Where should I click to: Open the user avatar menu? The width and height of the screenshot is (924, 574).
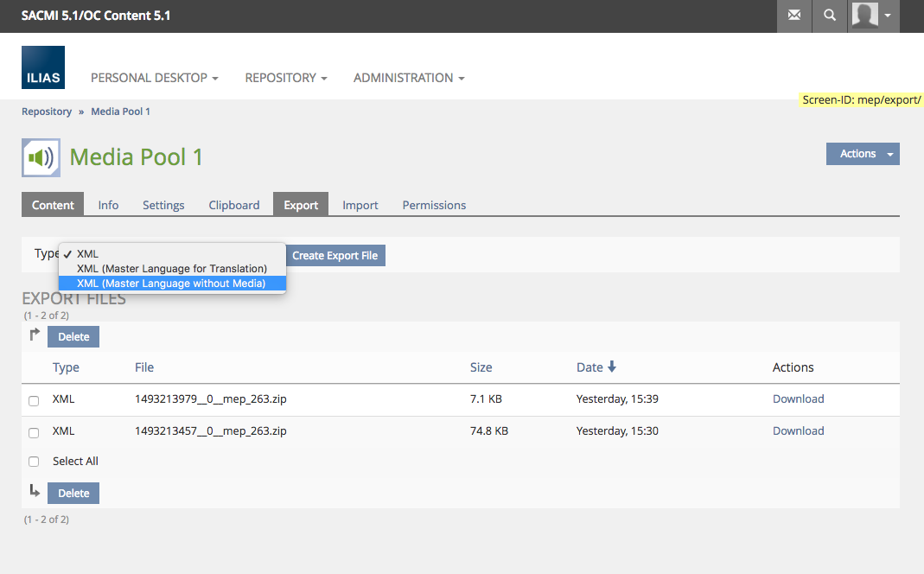pyautogui.click(x=874, y=16)
